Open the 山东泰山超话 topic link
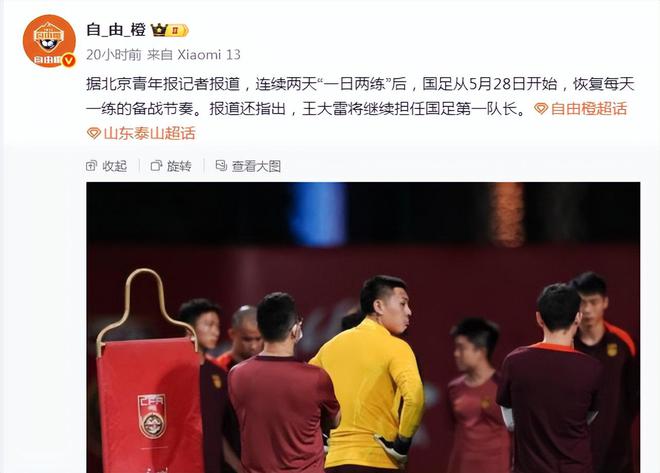This screenshot has width=660, height=473. [x=149, y=133]
